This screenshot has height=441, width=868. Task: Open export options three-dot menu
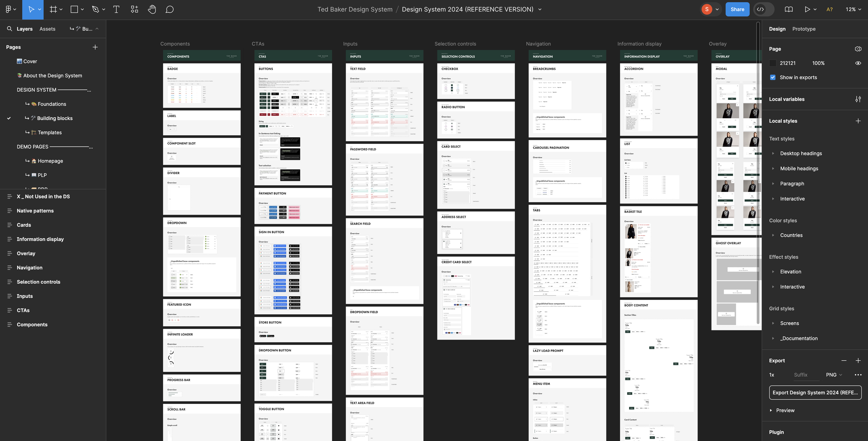click(858, 375)
